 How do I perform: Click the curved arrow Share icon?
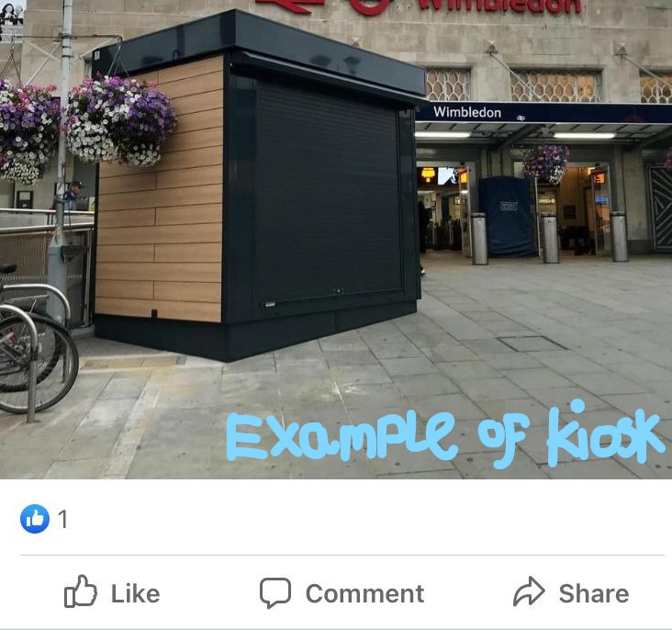pyautogui.click(x=529, y=591)
